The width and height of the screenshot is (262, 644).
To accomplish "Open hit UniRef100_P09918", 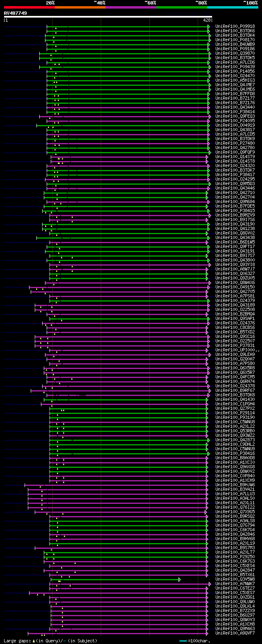I will 235,27.
